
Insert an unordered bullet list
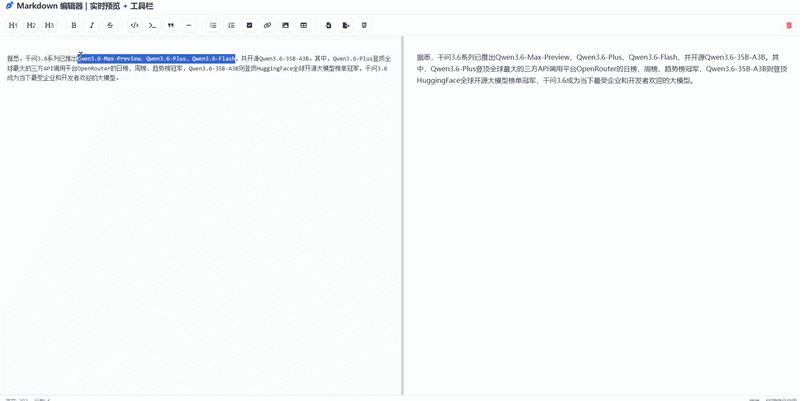coord(213,25)
